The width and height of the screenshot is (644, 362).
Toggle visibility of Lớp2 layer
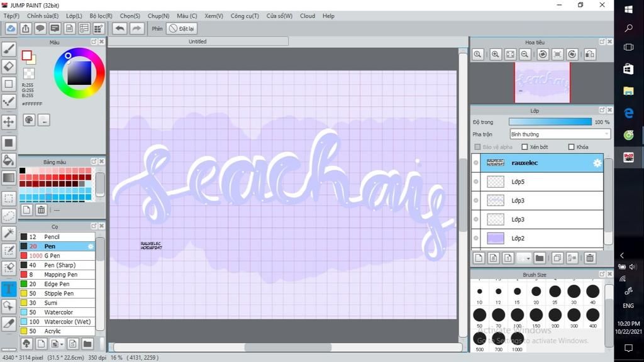(x=476, y=238)
